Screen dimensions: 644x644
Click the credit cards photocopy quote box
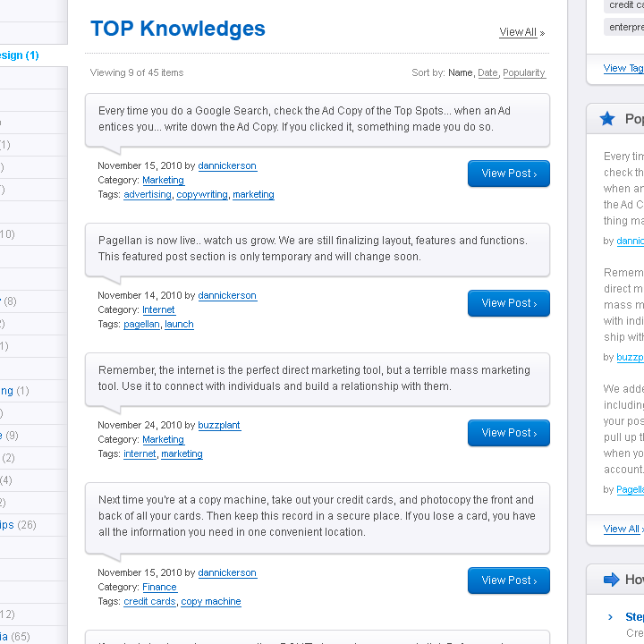point(317,518)
